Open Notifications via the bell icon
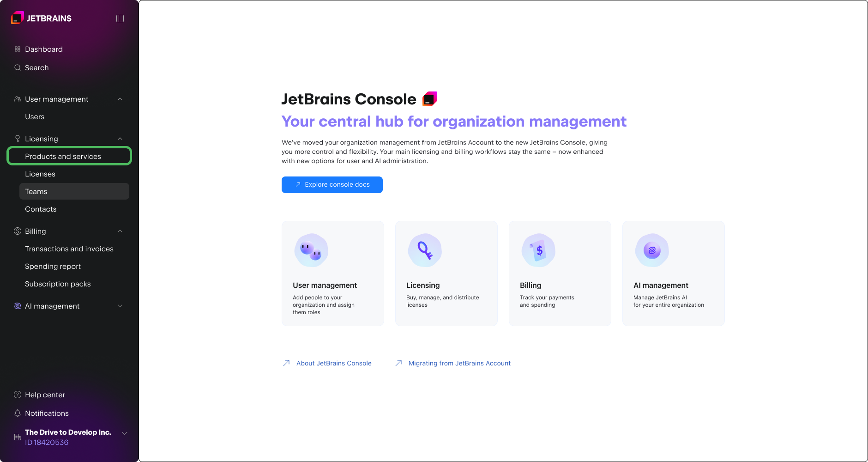 17,413
